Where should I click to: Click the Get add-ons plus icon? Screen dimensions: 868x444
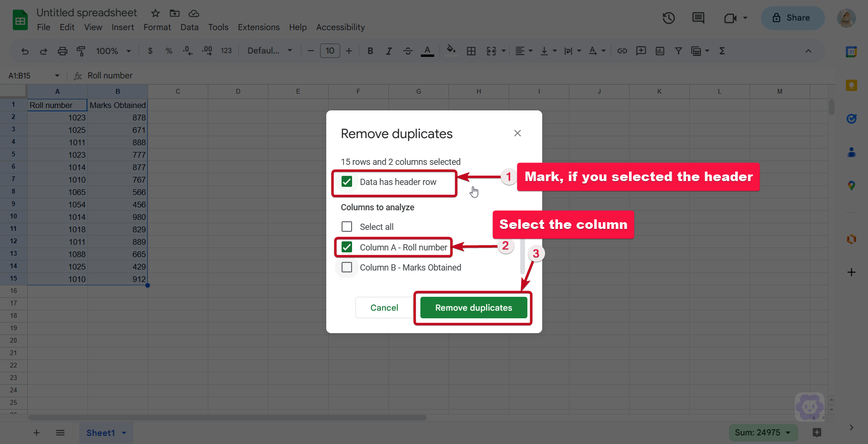(x=851, y=272)
